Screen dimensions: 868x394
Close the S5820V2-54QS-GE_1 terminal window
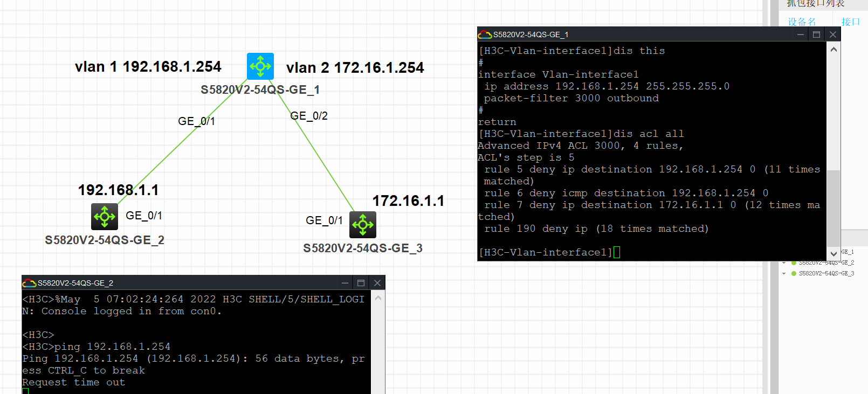[x=833, y=34]
